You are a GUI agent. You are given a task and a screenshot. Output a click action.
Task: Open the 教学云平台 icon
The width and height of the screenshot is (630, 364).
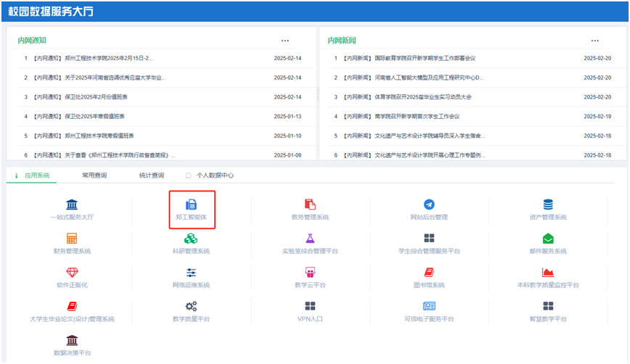coord(310,273)
